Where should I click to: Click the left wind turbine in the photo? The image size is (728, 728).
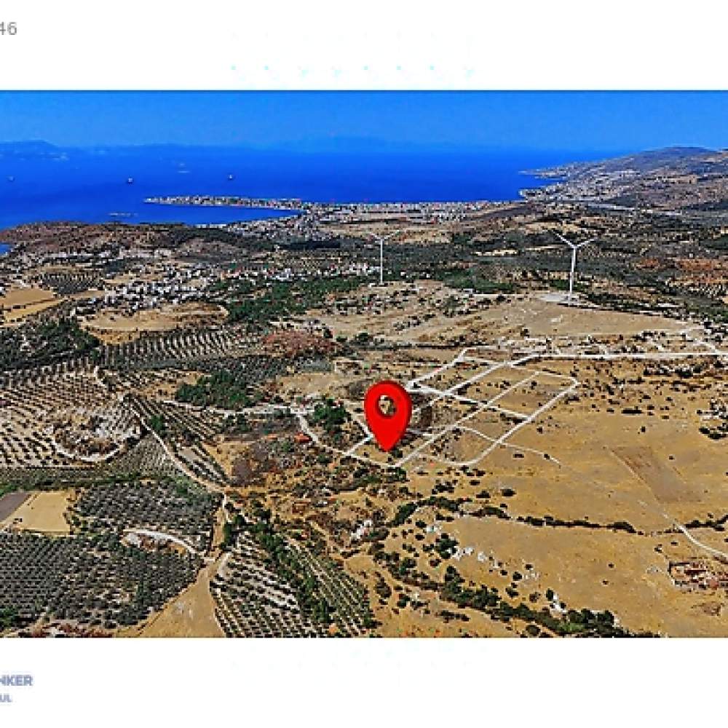381,258
